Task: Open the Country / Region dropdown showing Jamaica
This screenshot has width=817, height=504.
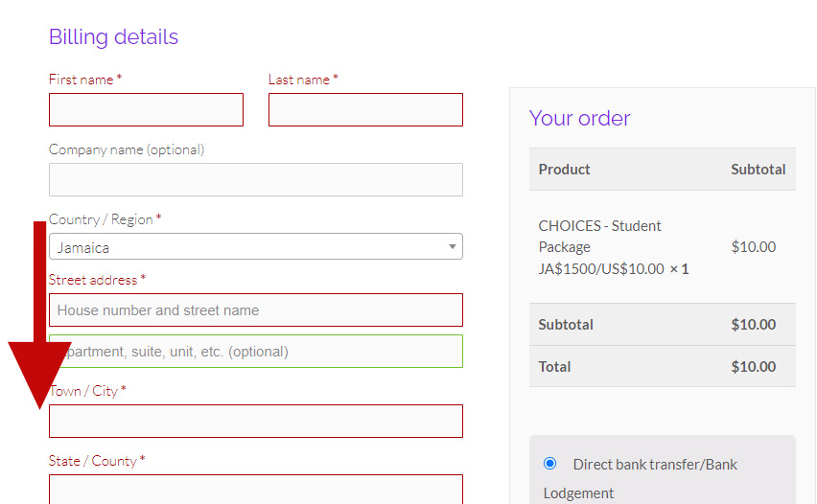Action: 249,247
